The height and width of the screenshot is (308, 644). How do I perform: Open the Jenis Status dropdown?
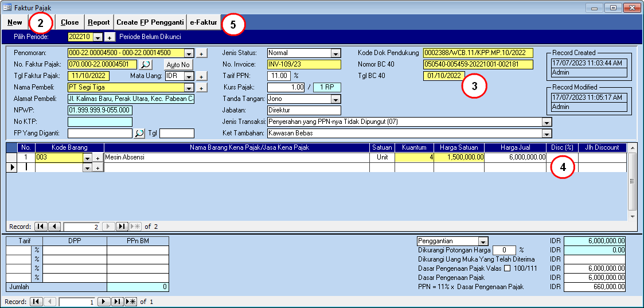335,53
